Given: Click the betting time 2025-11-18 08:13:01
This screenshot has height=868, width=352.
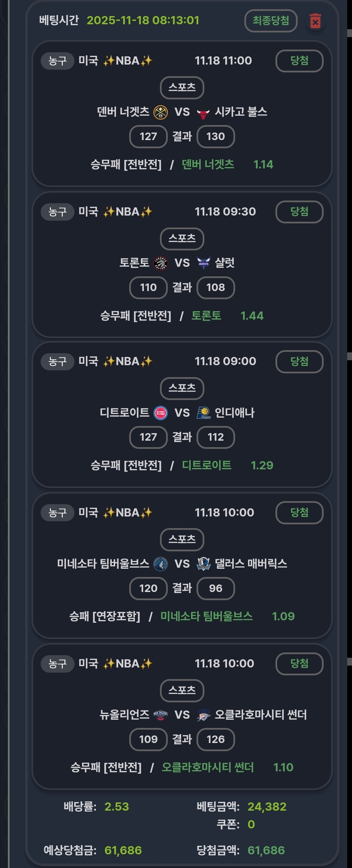Looking at the screenshot, I should point(143,20).
